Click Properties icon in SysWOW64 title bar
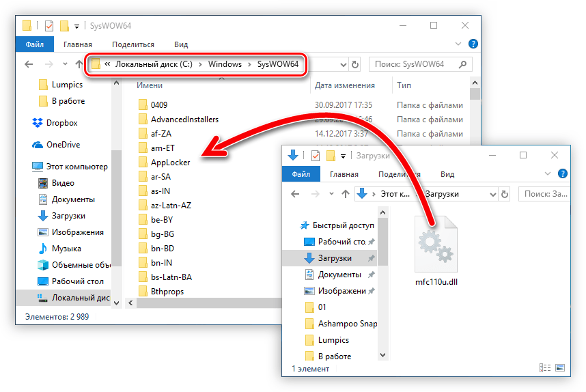This screenshot has height=392, width=586. pos(48,26)
